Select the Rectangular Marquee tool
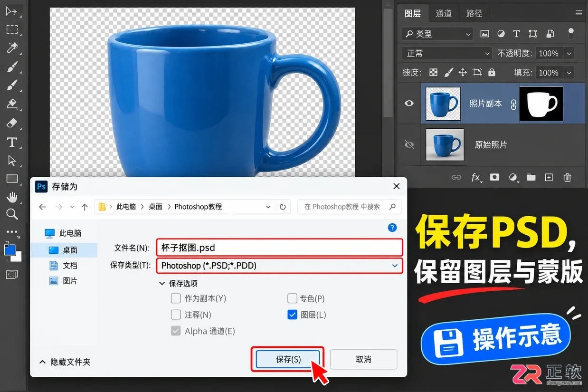This screenshot has width=588, height=392. click(12, 29)
